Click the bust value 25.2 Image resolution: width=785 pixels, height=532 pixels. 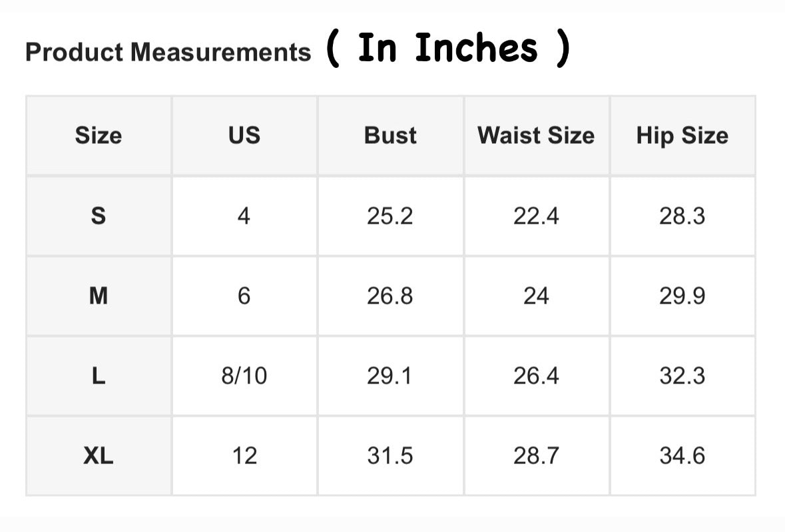tap(390, 216)
